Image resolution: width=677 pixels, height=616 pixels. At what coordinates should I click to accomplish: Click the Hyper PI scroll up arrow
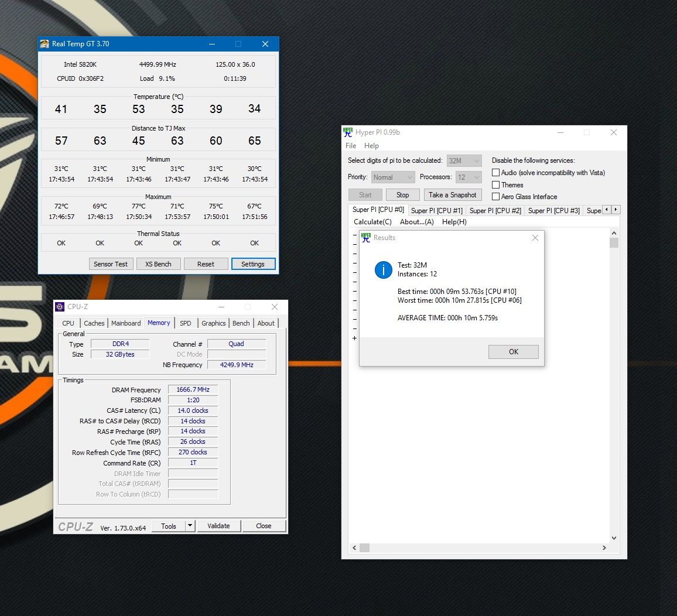click(614, 233)
